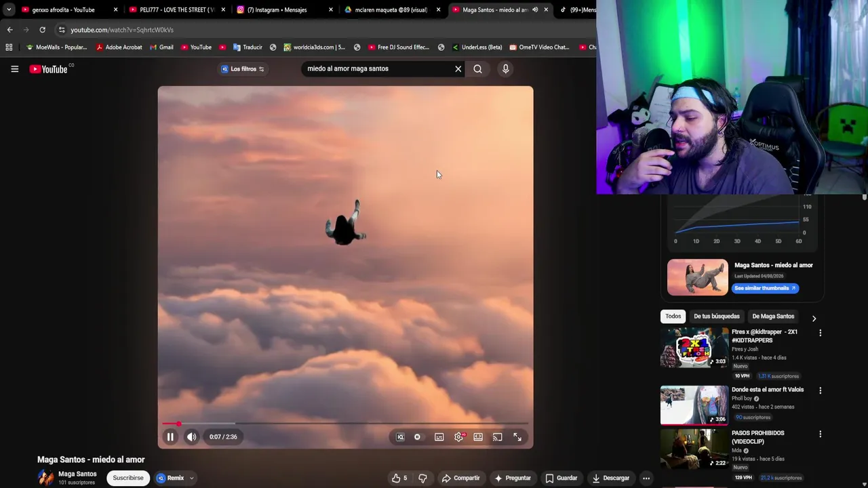868x488 pixels.
Task: Click the Compartir button
Action: tap(461, 478)
